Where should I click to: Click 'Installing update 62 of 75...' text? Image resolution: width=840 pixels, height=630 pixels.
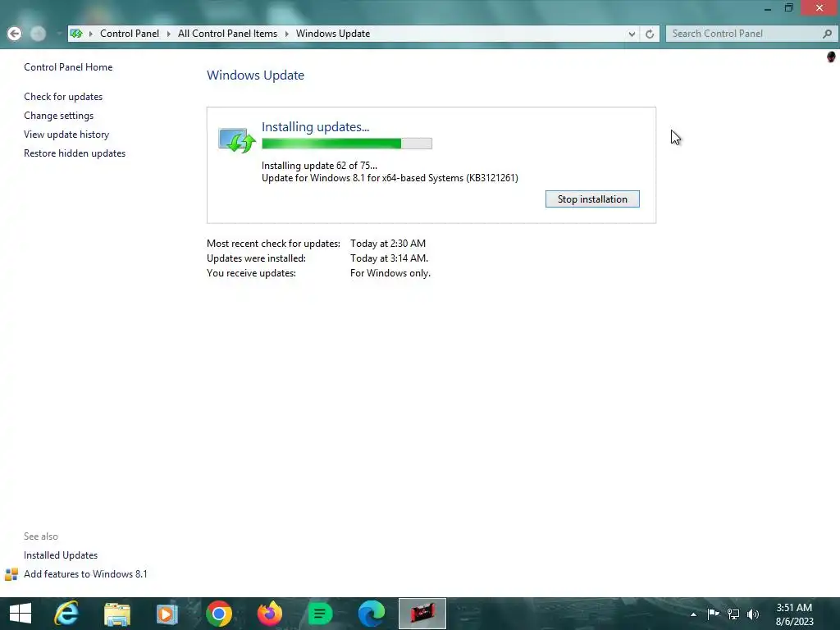319,166
